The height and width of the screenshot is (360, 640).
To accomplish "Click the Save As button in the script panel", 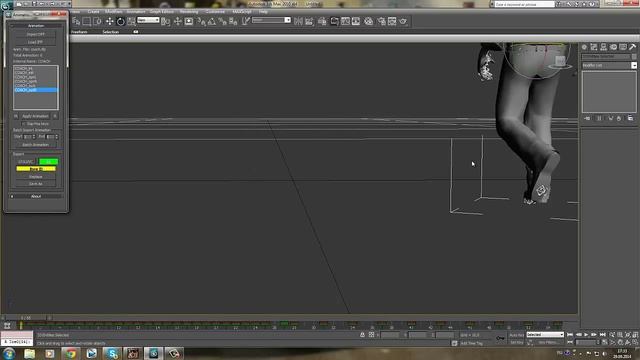I will coord(36,184).
